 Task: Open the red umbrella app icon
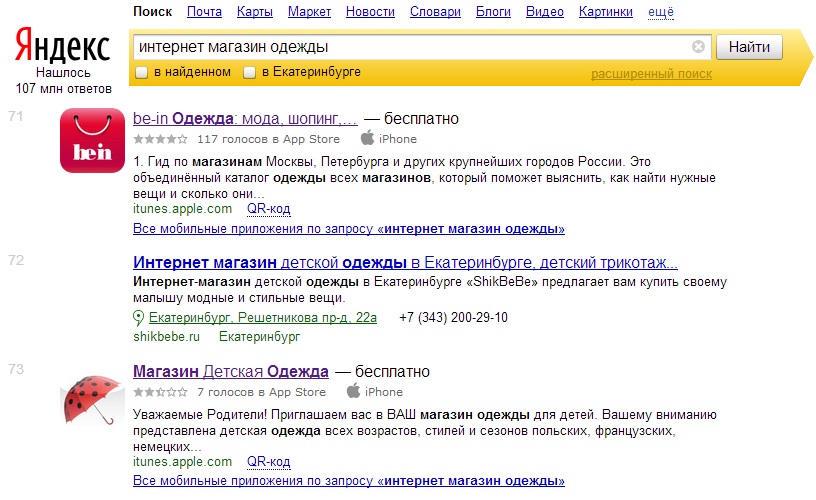(x=92, y=400)
